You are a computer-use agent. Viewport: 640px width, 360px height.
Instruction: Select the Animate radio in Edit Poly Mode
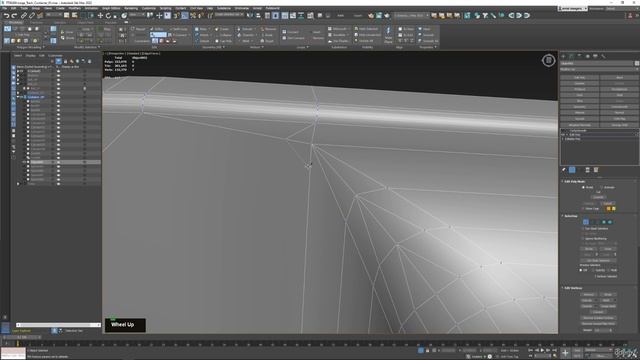(x=602, y=187)
